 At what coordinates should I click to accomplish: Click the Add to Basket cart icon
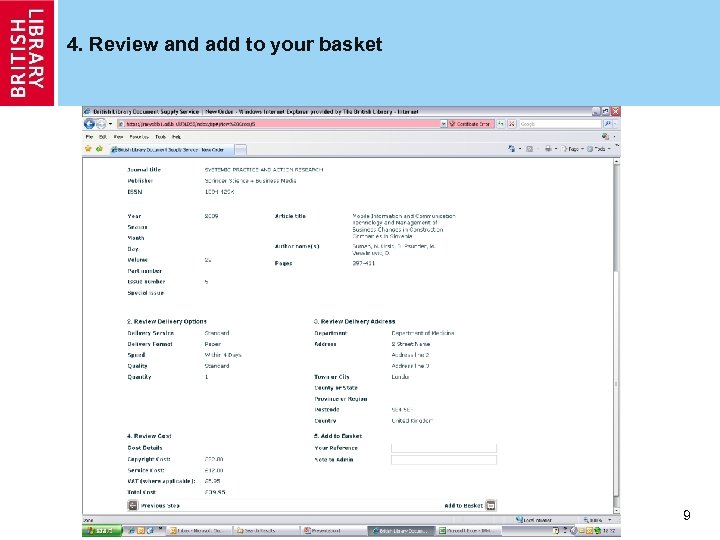(x=491, y=506)
